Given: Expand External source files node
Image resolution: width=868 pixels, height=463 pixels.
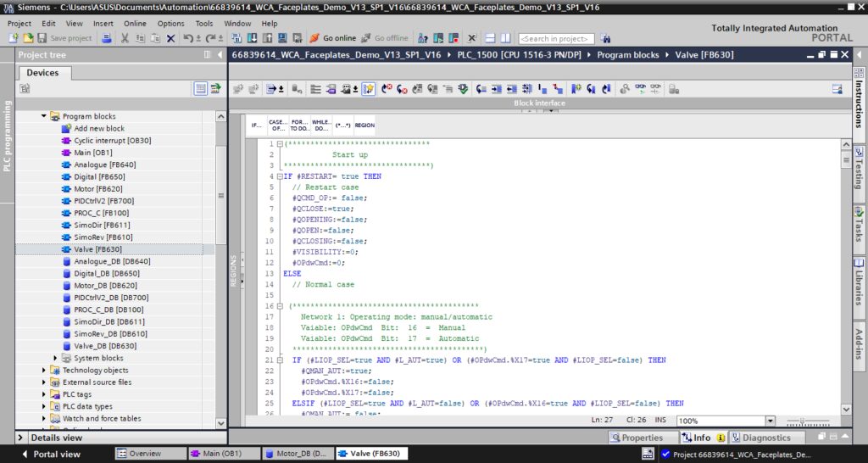Looking at the screenshot, I should click(x=44, y=382).
